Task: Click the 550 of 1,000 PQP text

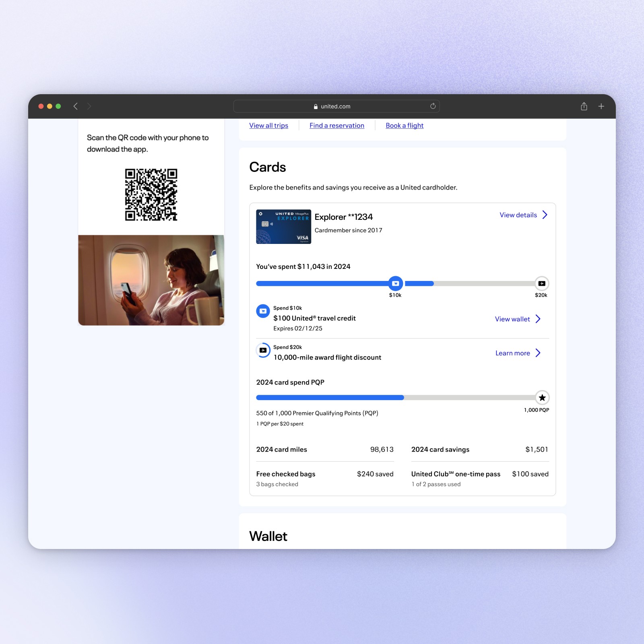Action: point(317,413)
